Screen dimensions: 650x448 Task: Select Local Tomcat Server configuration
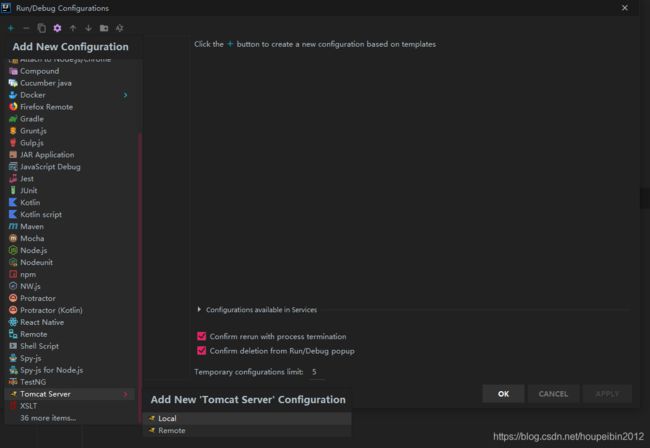(x=247, y=419)
